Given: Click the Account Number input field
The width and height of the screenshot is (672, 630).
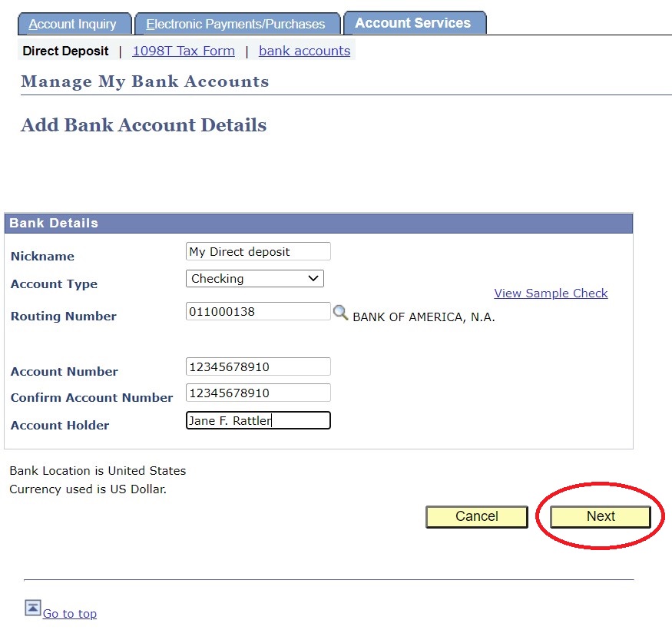Looking at the screenshot, I should (x=258, y=366).
